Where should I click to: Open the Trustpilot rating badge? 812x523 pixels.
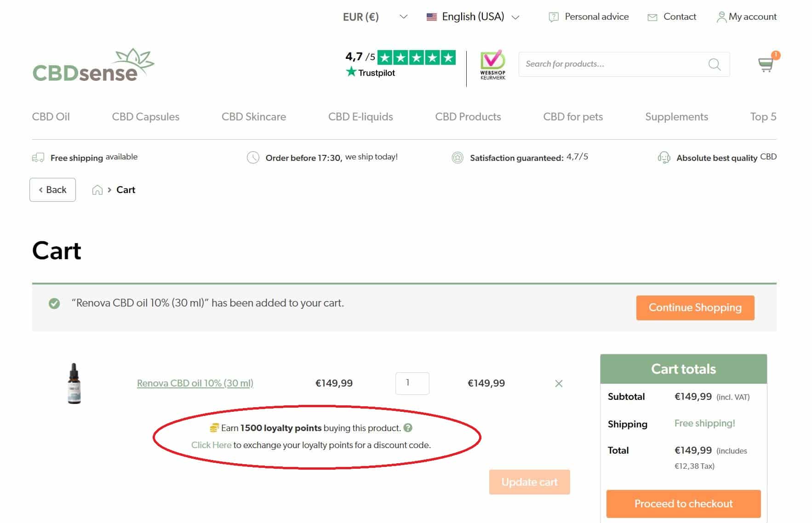tap(400, 64)
